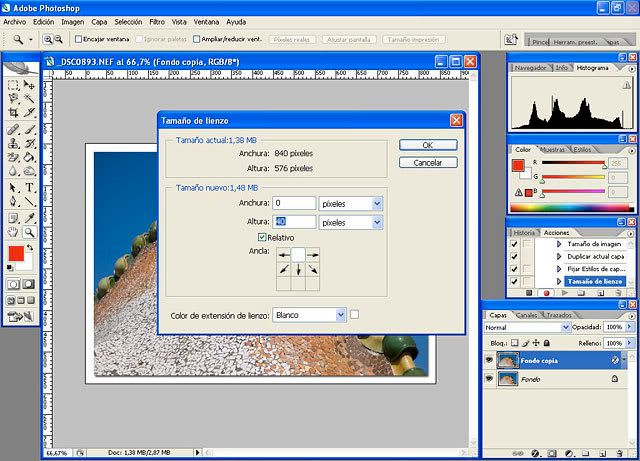Expand the Tamaño de lienzo action
The height and width of the screenshot is (461, 640).
pyautogui.click(x=559, y=281)
